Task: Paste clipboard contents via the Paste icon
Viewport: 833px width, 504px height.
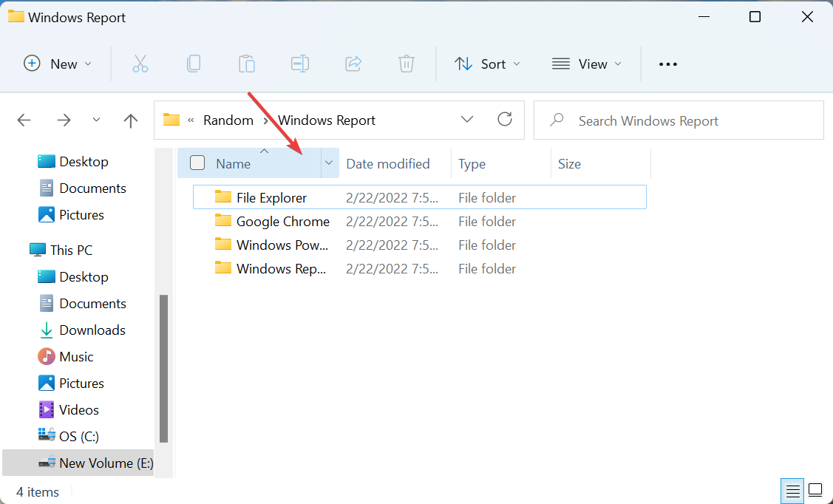Action: [x=247, y=64]
